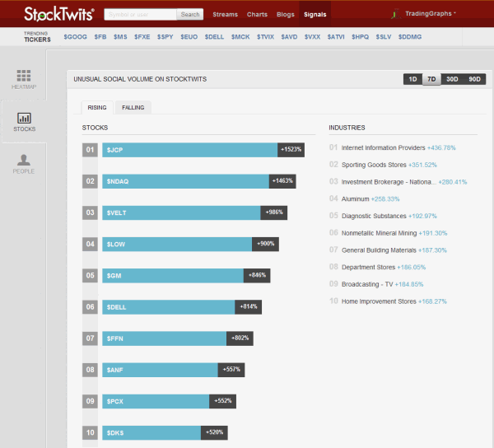Open General Building Materials industry
The image size is (494, 448).
click(x=379, y=250)
